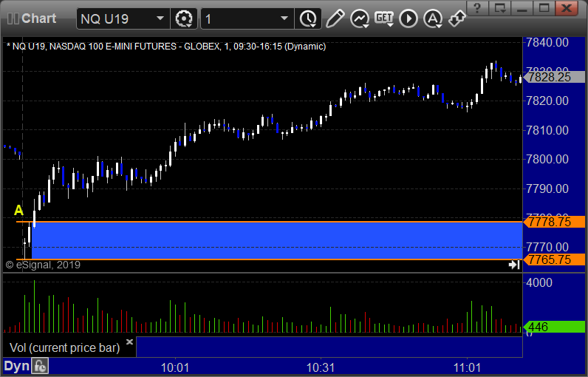The width and height of the screenshot is (588, 377).
Task: Open the time template clock menu
Action: click(x=308, y=18)
